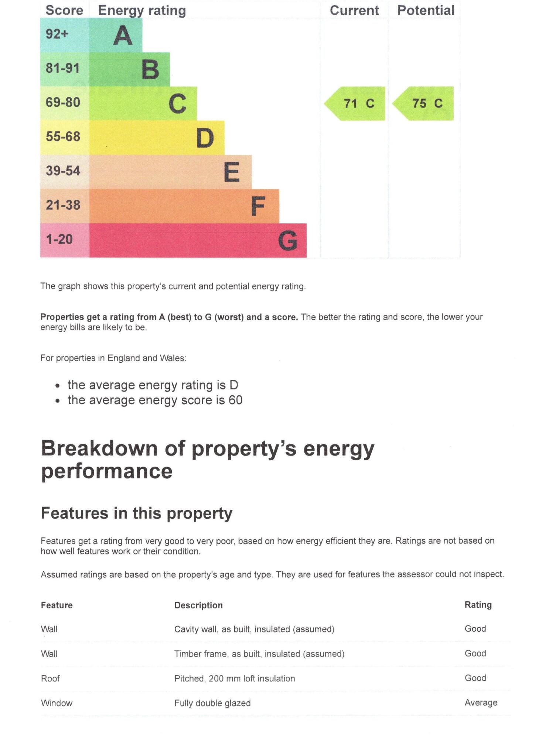Select the 92+ score label
The width and height of the screenshot is (556, 756).
click(57, 34)
